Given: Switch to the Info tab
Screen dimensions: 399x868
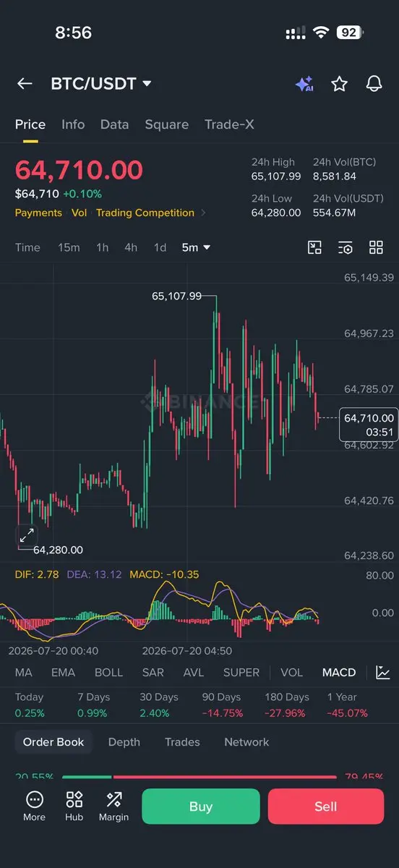Looking at the screenshot, I should tap(73, 124).
